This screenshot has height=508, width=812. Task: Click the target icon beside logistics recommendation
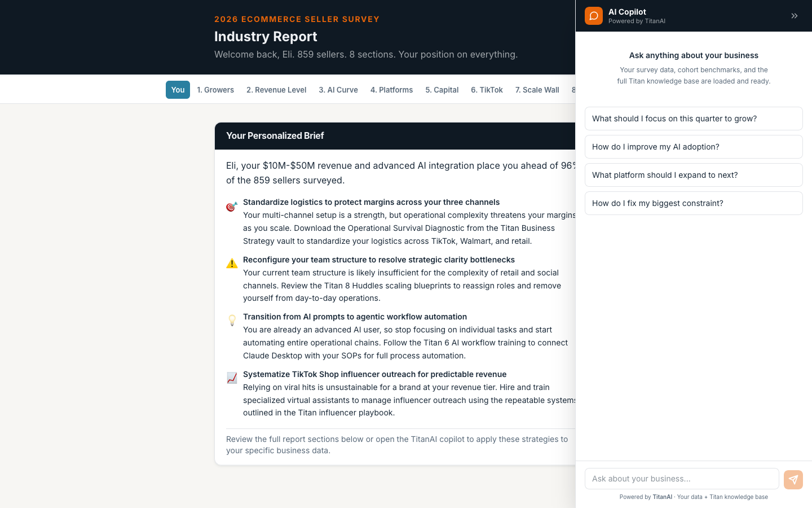tap(232, 207)
